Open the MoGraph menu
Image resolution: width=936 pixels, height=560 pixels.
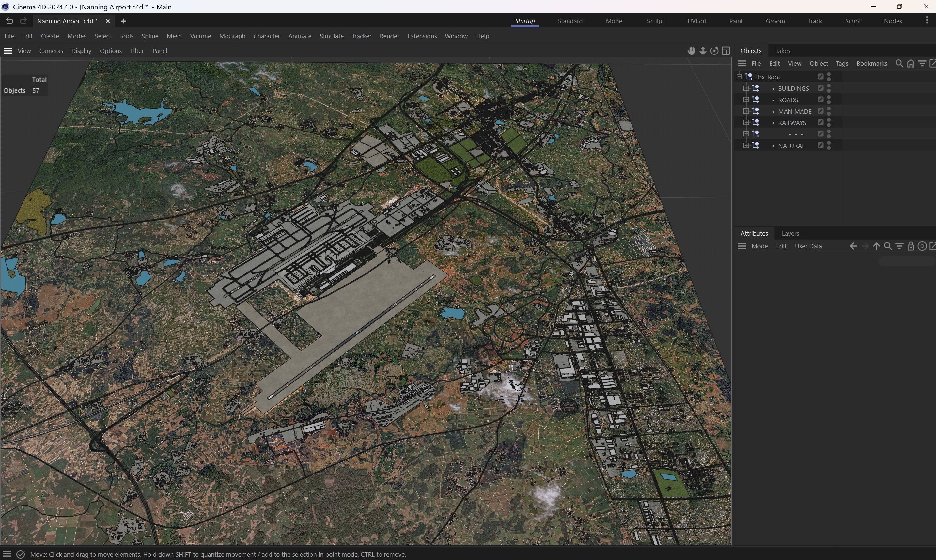(232, 36)
